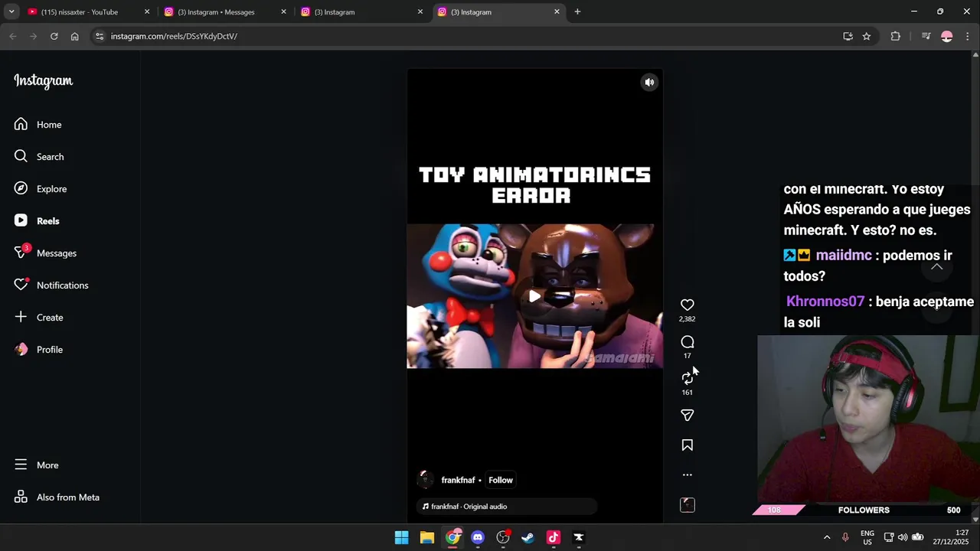This screenshot has width=980, height=551.
Task: Open the media controls button in Chrome
Action: 926,36
